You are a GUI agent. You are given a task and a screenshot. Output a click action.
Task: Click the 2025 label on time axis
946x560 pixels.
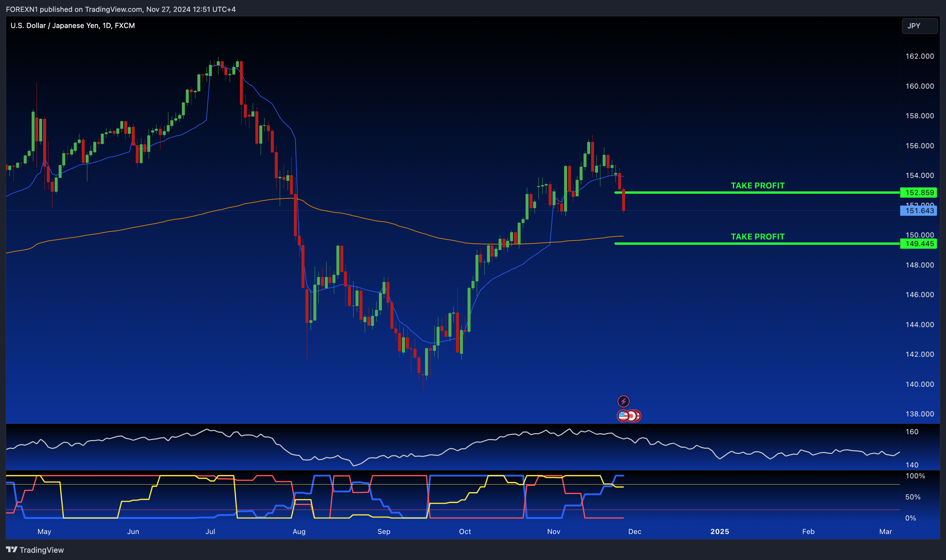coord(720,531)
